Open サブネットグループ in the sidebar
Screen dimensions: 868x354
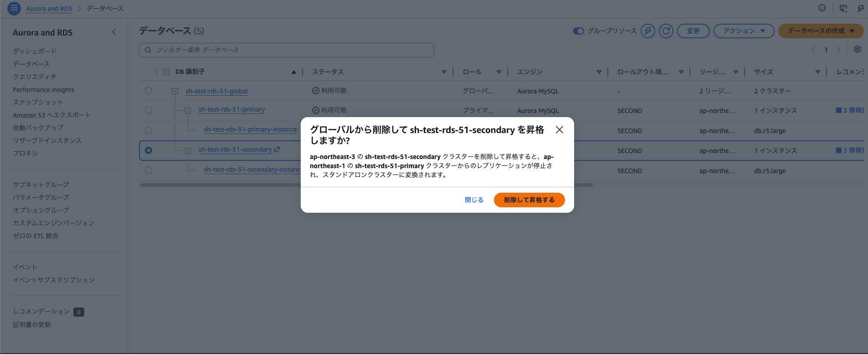41,185
